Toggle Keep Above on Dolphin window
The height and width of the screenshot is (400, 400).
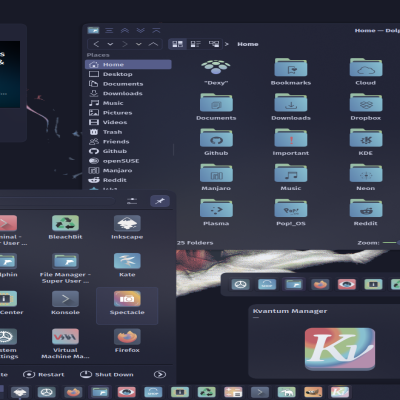tap(125, 31)
